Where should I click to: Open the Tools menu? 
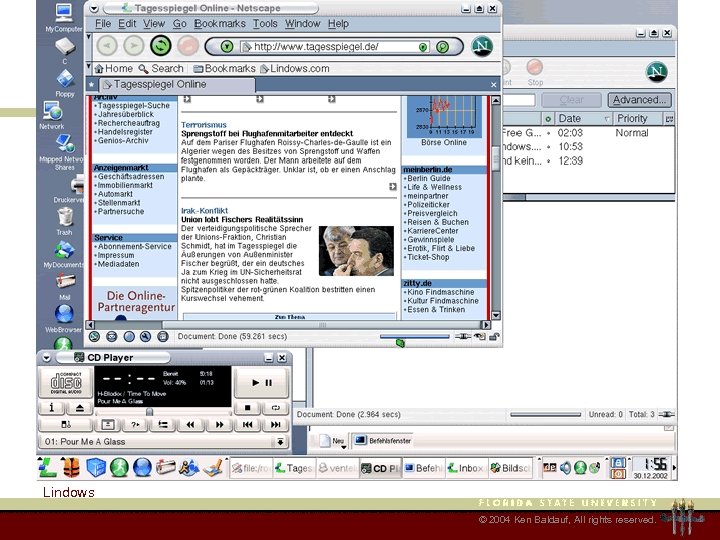[265, 23]
